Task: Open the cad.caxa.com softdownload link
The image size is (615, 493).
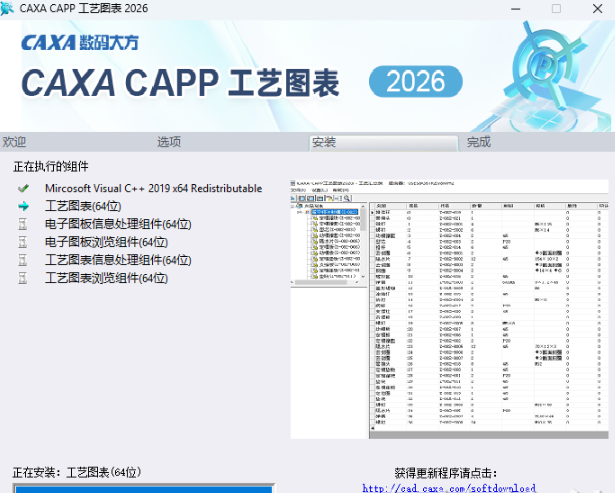Action: [445, 487]
